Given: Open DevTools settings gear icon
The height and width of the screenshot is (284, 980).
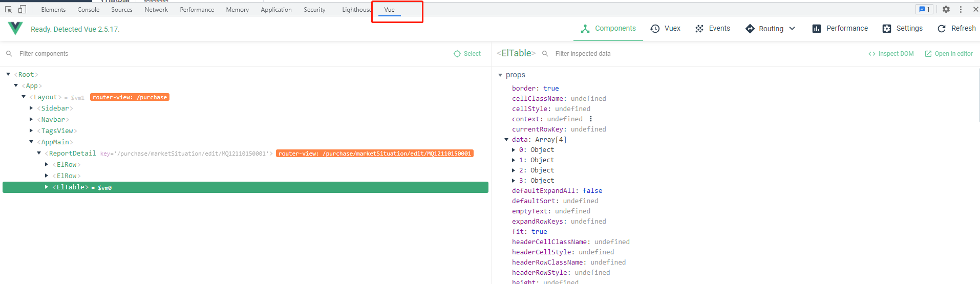Looking at the screenshot, I should [x=946, y=9].
